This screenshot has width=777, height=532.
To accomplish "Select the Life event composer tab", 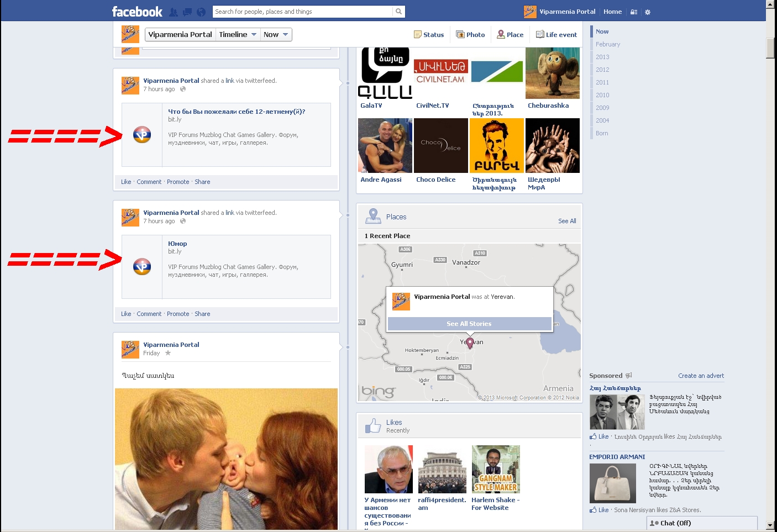I will click(x=556, y=35).
